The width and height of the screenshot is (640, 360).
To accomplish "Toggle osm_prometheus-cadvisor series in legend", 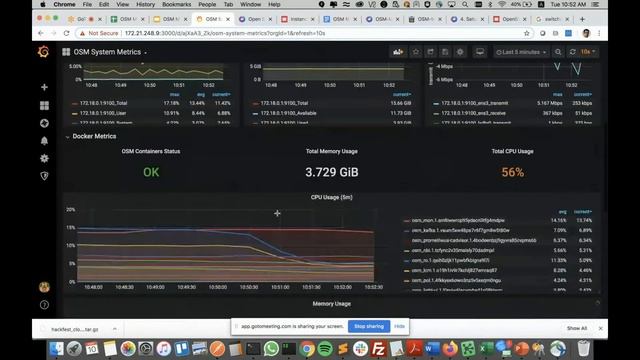I will click(474, 240).
